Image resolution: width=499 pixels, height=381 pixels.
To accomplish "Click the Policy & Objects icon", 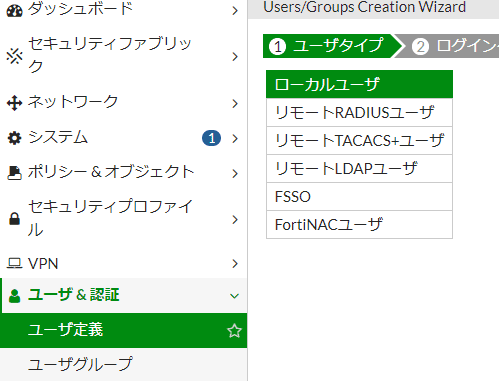I will pyautogui.click(x=14, y=173).
